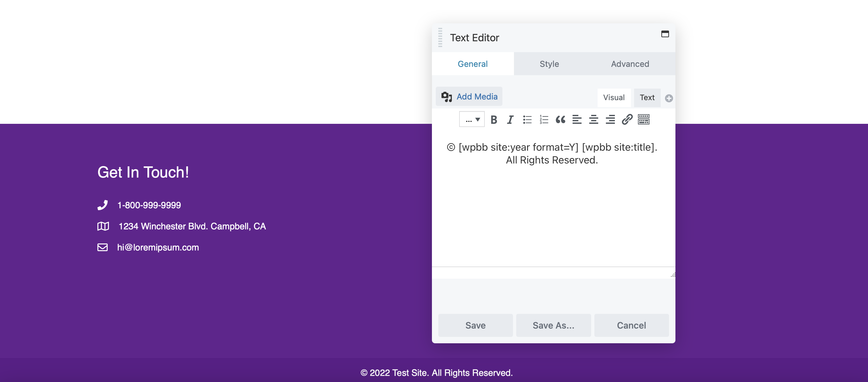Image resolution: width=868 pixels, height=382 pixels.
Task: Apply italic formatting
Action: pyautogui.click(x=510, y=119)
